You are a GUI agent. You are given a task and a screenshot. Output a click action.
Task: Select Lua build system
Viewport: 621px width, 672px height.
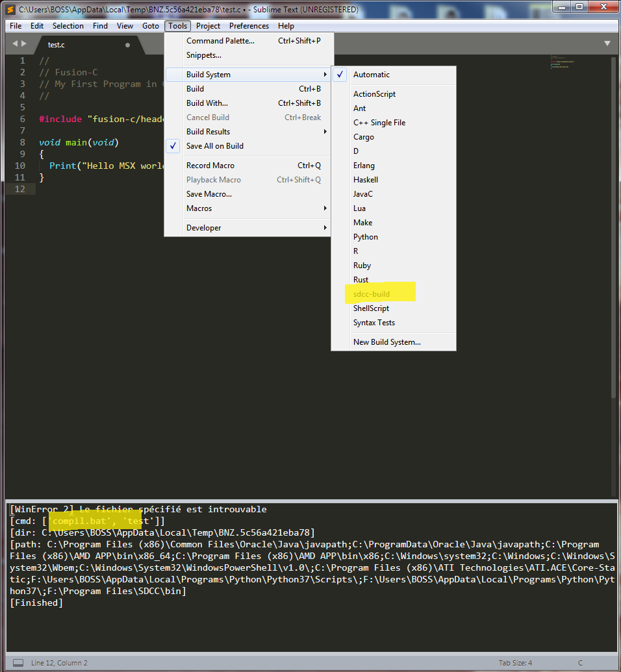click(x=394, y=208)
